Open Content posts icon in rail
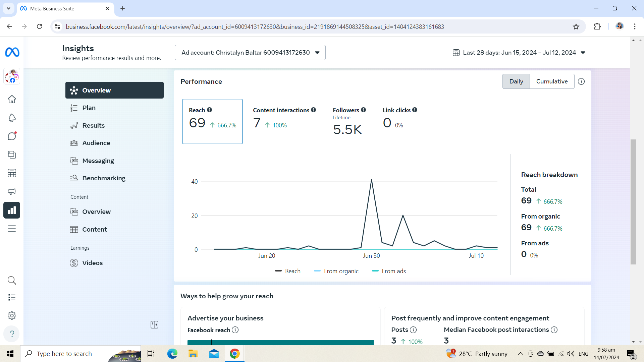Viewport: 644px width, 362px height. pyautogui.click(x=12, y=155)
